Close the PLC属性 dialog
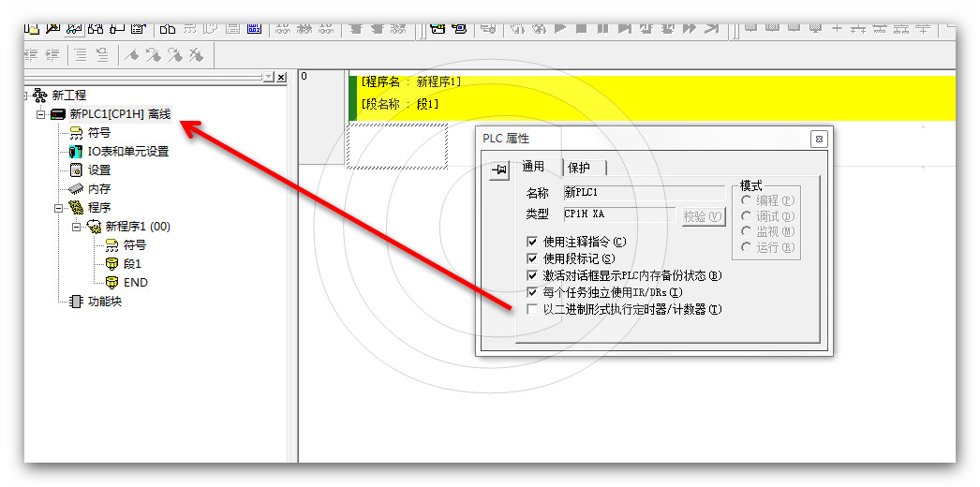The image size is (980, 487). point(819,139)
